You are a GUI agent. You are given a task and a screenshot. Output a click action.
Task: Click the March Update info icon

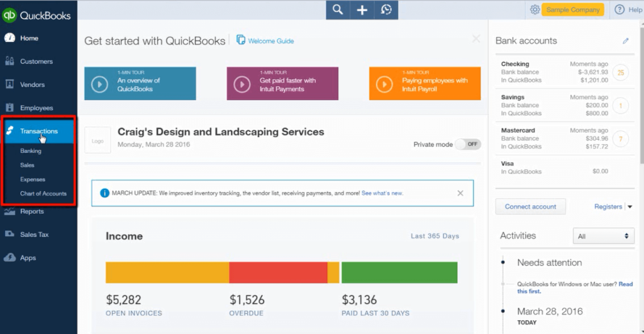105,193
